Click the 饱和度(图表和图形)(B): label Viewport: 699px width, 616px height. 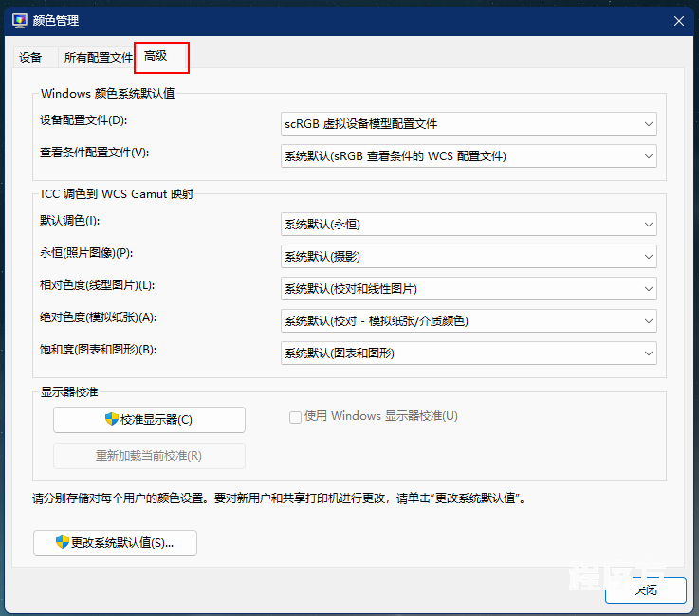(98, 350)
